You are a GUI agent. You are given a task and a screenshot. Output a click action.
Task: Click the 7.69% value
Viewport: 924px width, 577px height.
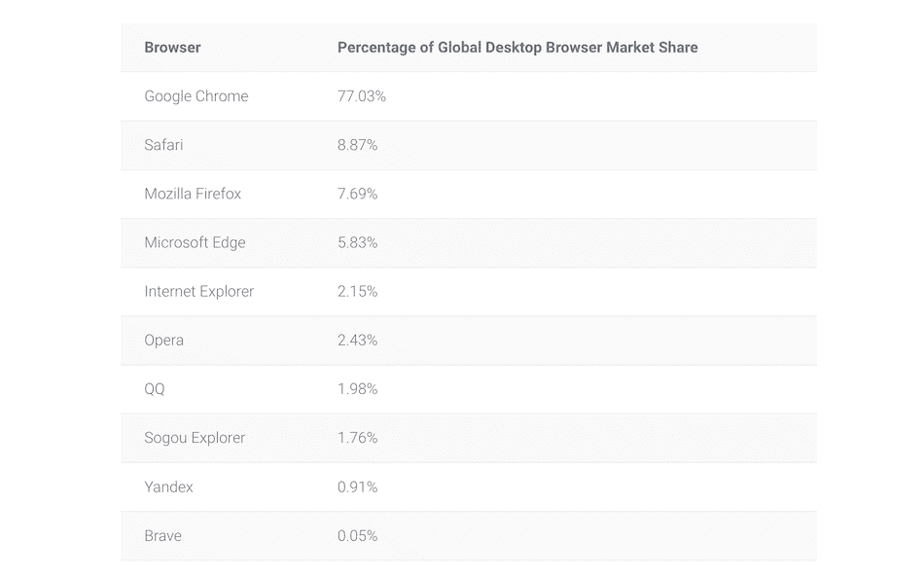(358, 194)
